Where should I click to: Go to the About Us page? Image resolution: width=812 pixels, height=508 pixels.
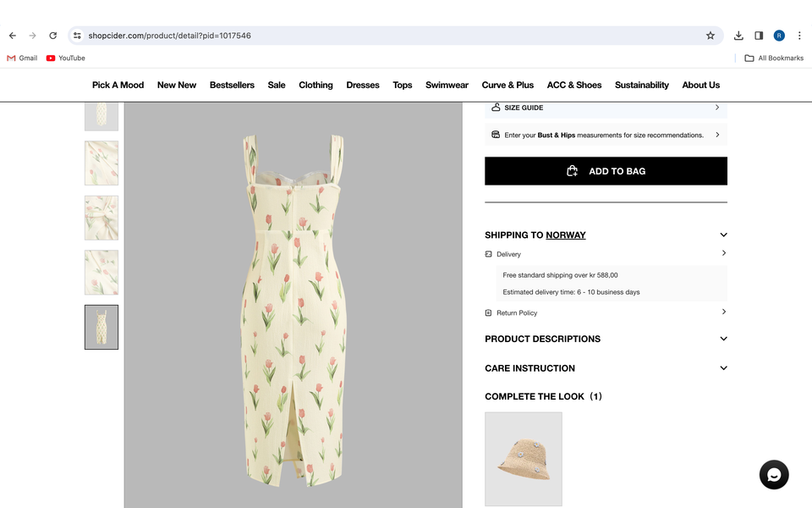700,85
